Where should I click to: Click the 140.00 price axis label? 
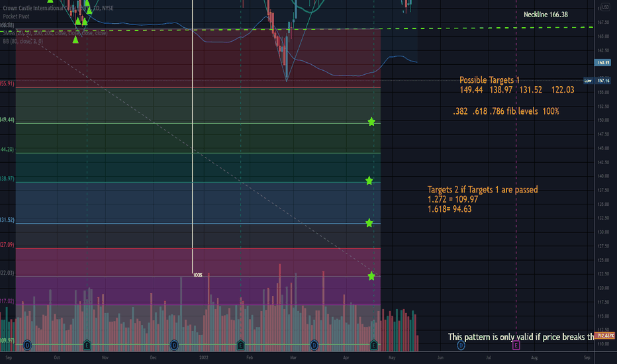603,176
